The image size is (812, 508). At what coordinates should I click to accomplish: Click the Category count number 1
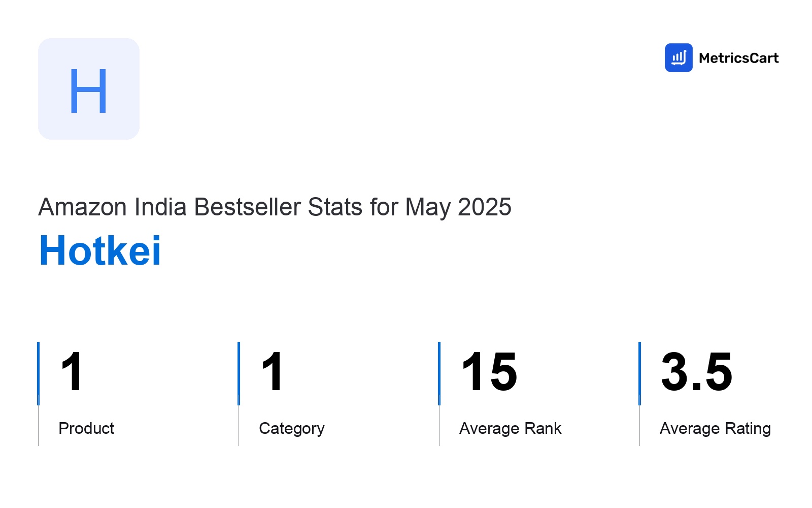(272, 372)
